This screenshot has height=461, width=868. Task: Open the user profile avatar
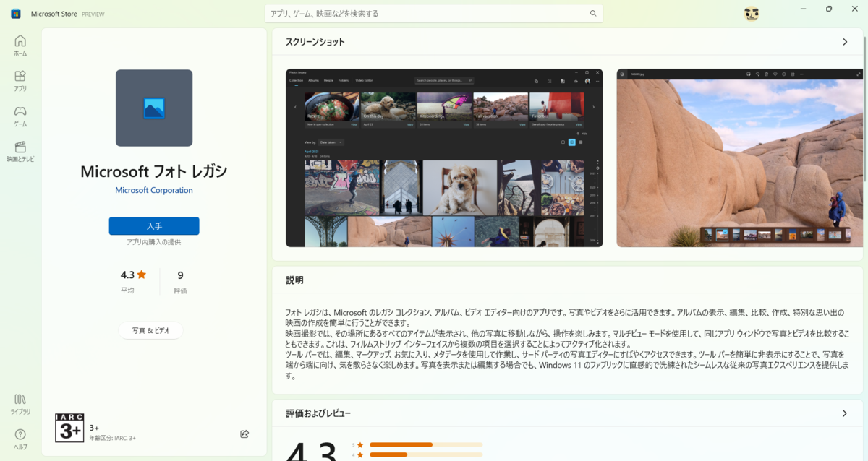coord(752,13)
